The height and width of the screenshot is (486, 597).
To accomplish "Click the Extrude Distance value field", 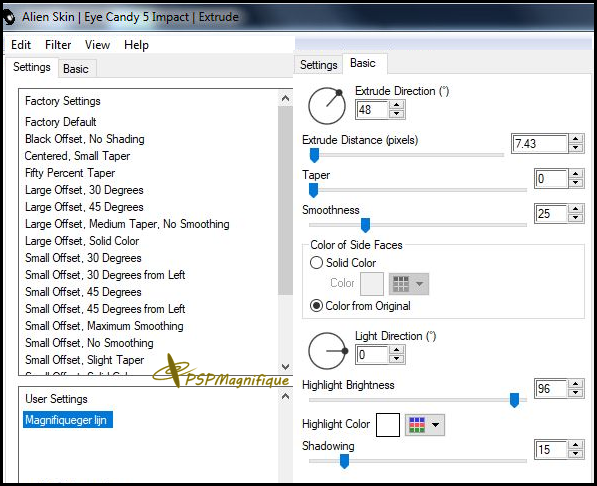I will (540, 144).
